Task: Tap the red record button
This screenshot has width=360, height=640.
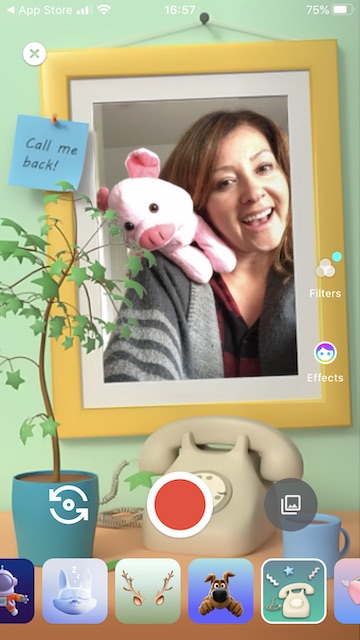Action: (180, 504)
